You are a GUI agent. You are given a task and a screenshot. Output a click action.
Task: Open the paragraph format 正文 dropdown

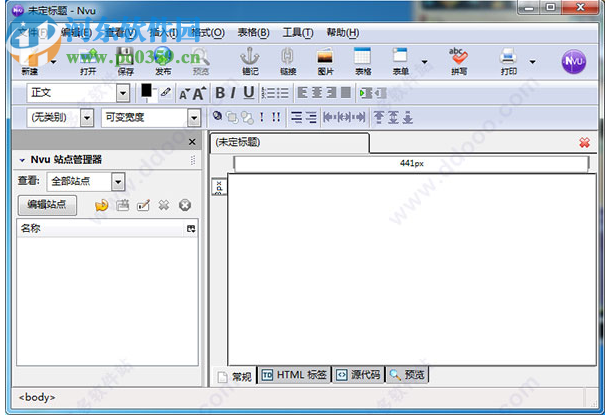(x=123, y=93)
